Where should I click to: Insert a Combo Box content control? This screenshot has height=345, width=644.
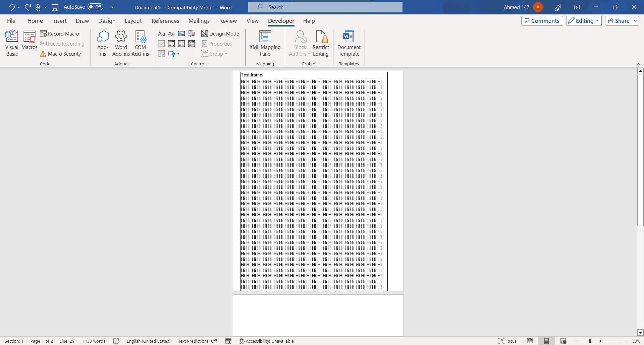(171, 44)
